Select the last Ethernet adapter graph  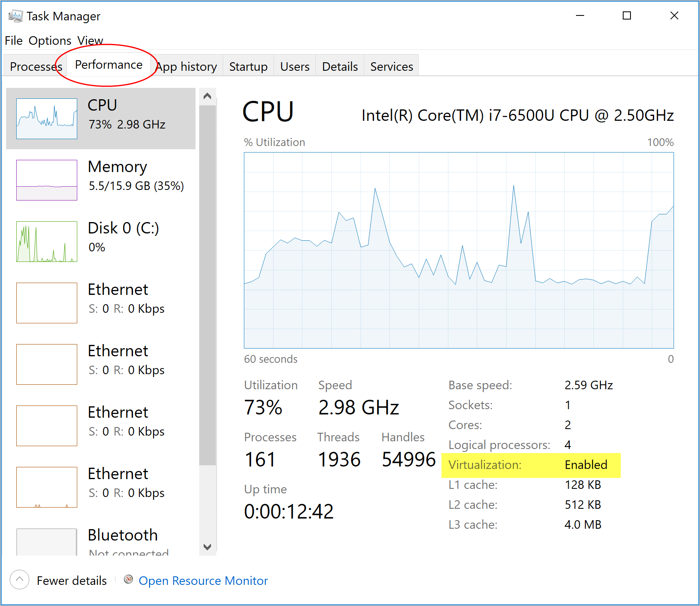tap(100, 486)
